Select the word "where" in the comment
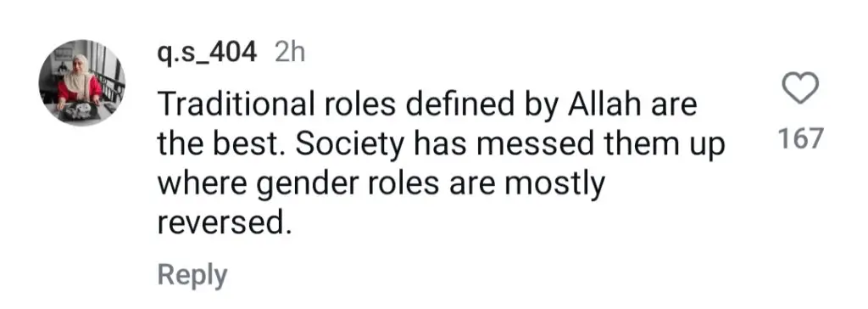The height and width of the screenshot is (309, 868). tap(203, 184)
